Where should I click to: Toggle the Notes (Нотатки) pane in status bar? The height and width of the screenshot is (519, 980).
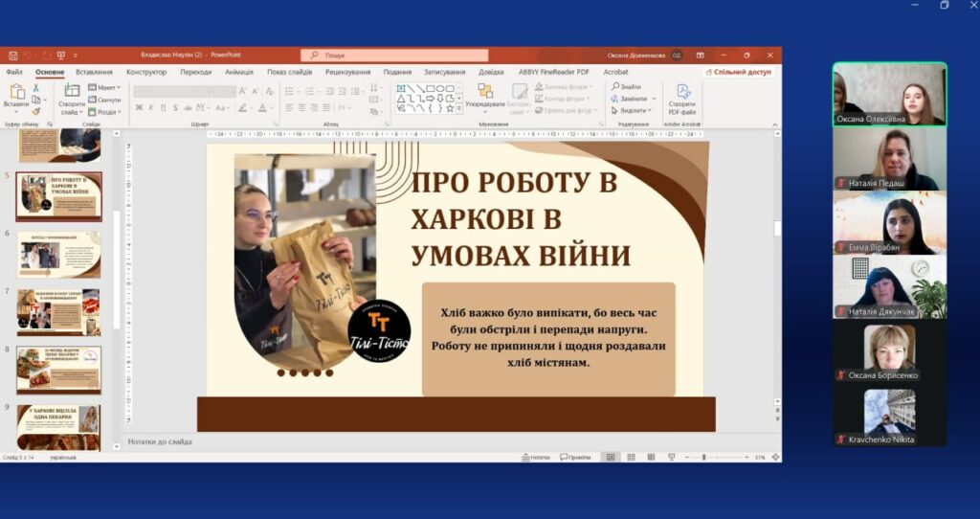[x=538, y=457]
